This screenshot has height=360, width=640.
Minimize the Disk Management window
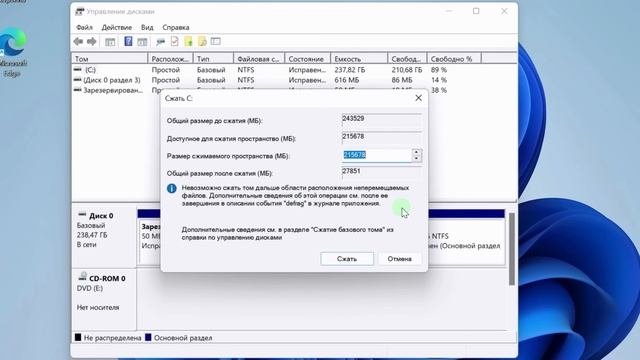(x=449, y=11)
